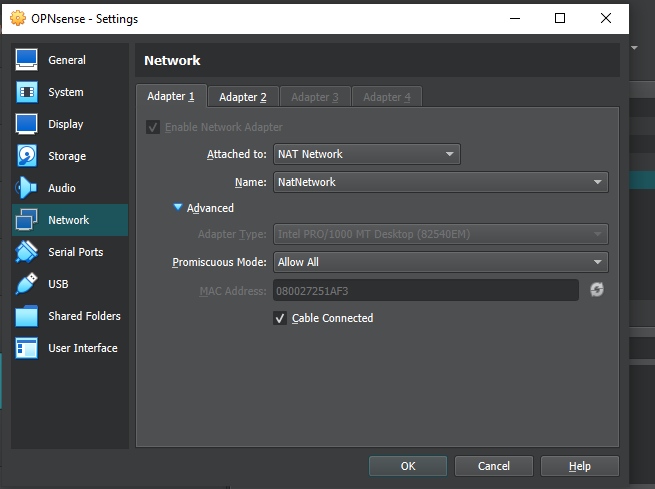Collapse the Advanced section triangle
Screen dimensions: 655x489
(x=178, y=207)
